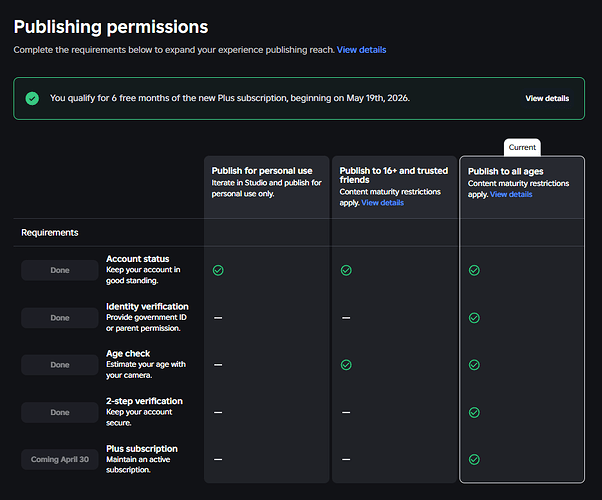602x500 pixels.
Task: Click Done button for 2-step verification
Action: click(60, 412)
